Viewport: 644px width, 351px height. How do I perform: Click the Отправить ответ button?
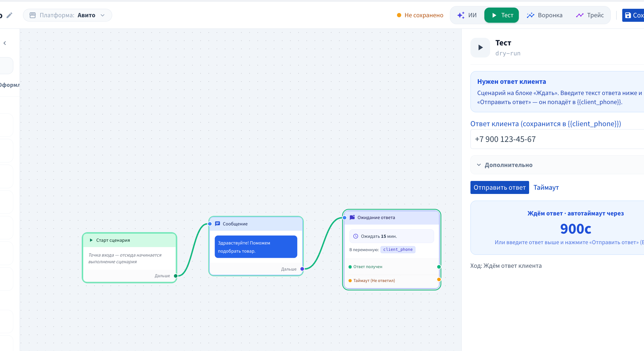point(499,188)
